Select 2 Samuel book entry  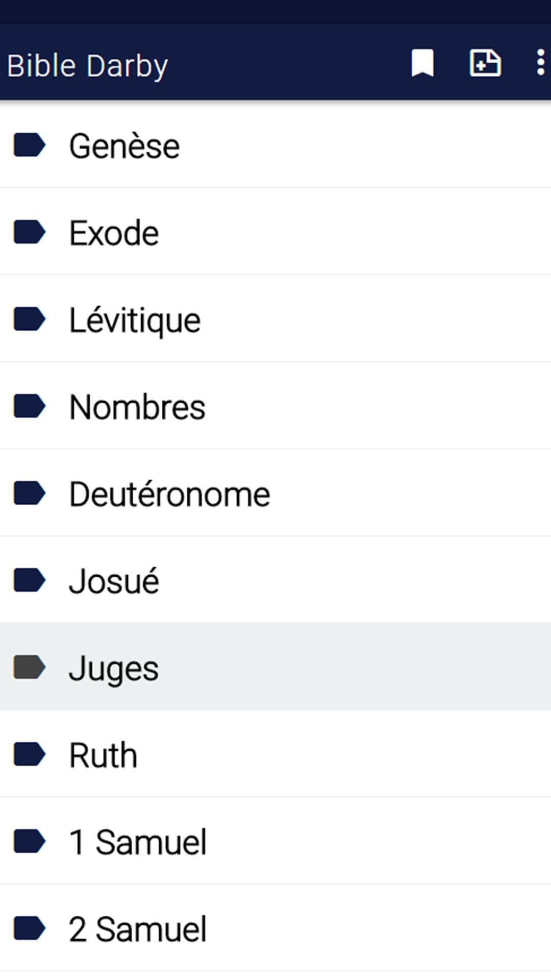pyautogui.click(x=138, y=929)
